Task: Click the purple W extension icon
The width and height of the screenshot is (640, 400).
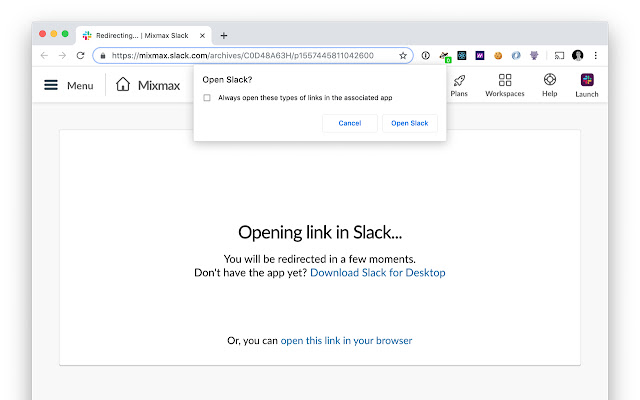Action: pos(480,56)
